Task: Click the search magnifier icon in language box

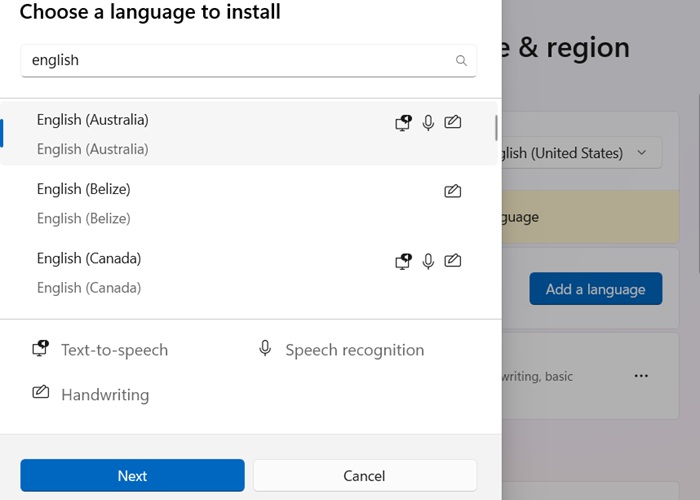Action: [x=461, y=60]
